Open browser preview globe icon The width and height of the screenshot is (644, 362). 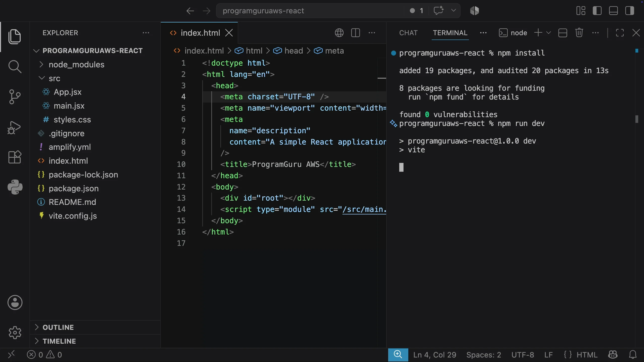tap(339, 33)
